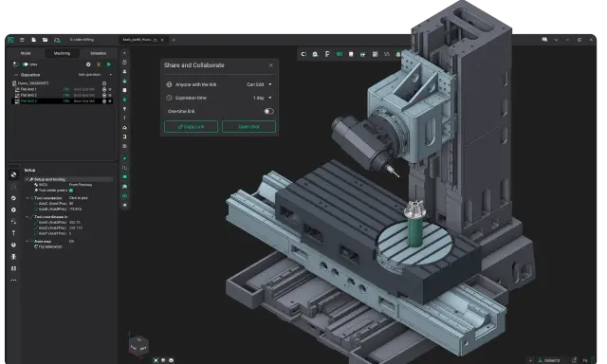The height and width of the screenshot is (364, 607).
Task: Select the globe Setup icon in the properties sidebar
Action: (13, 174)
